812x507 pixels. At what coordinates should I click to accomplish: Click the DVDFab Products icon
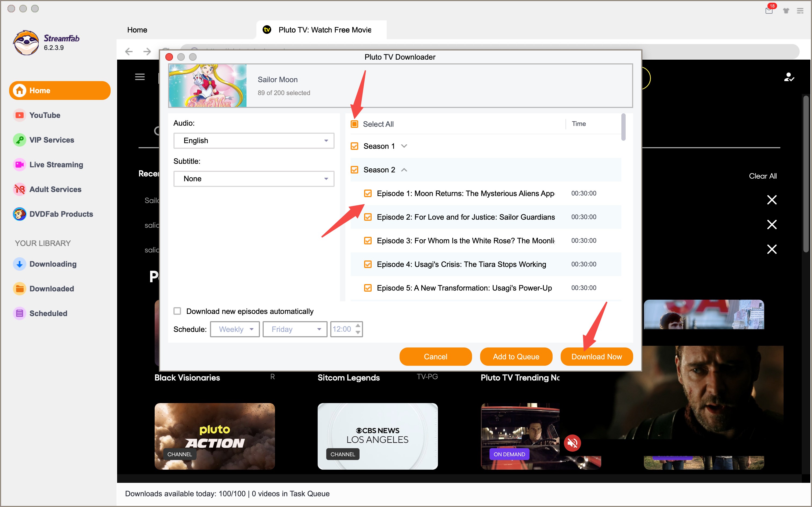[x=19, y=214]
